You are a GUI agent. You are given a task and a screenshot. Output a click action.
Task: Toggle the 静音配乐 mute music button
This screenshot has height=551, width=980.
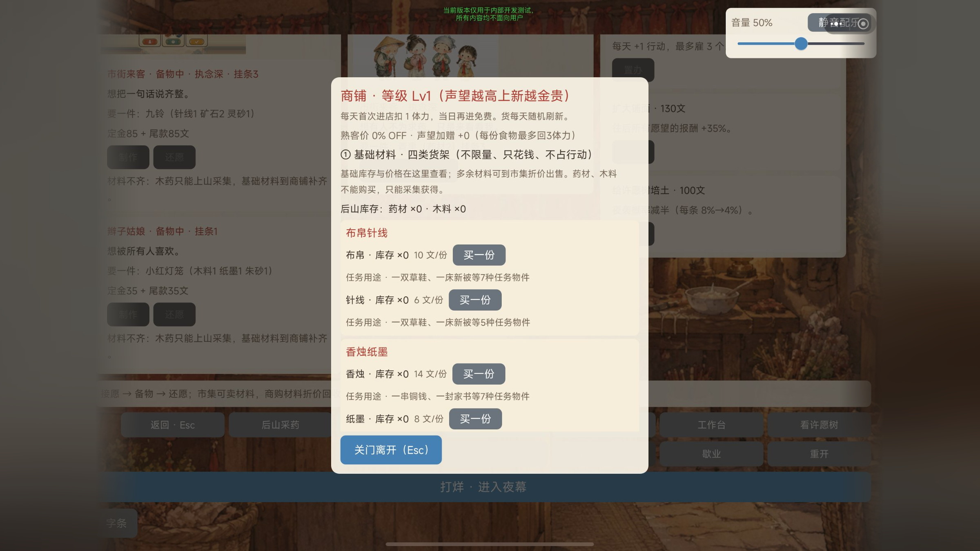(x=839, y=22)
